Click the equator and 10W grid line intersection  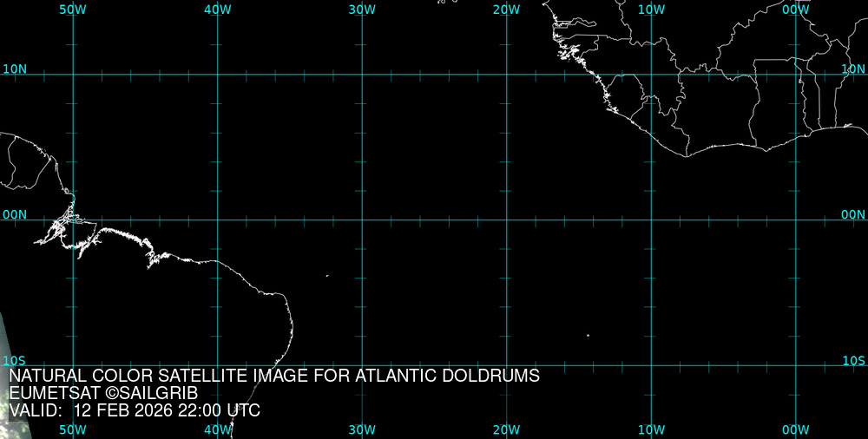(652, 219)
